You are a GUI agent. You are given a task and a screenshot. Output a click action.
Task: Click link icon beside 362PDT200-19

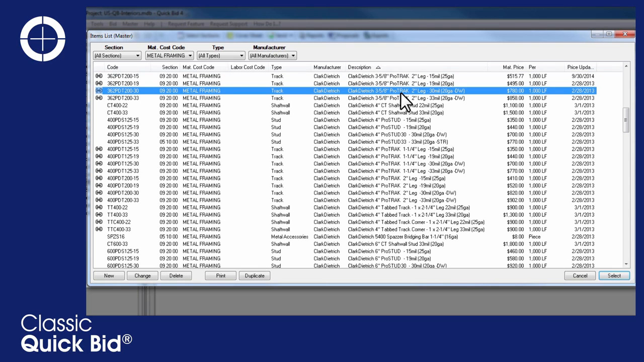pyautogui.click(x=99, y=83)
